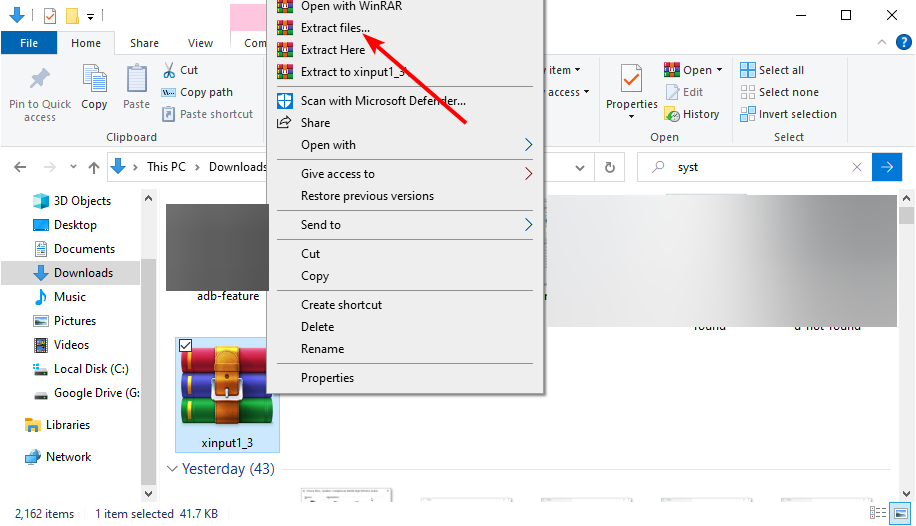Open Network in the navigation pane
The height and width of the screenshot is (526, 916).
pyautogui.click(x=57, y=456)
